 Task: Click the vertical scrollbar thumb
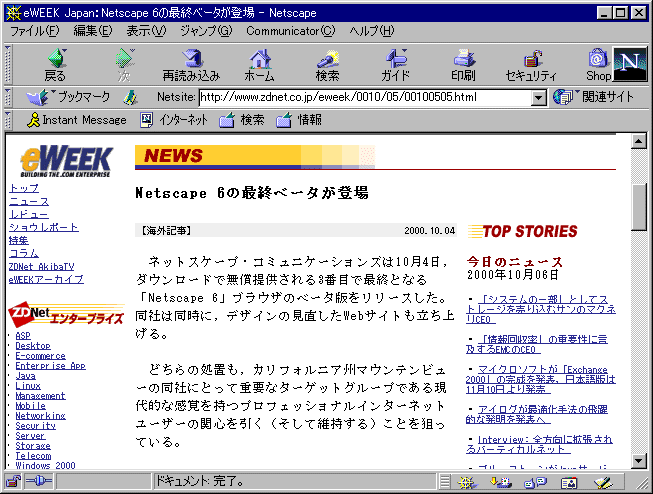pos(638,207)
